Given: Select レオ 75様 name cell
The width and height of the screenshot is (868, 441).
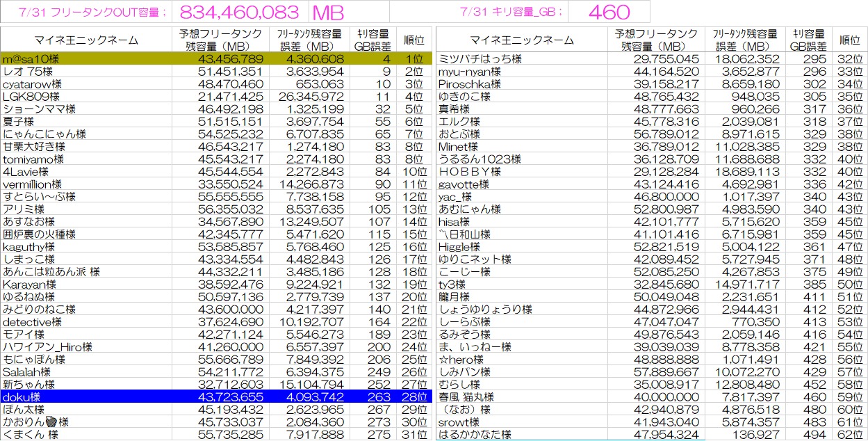Looking at the screenshot, I should [x=86, y=72].
